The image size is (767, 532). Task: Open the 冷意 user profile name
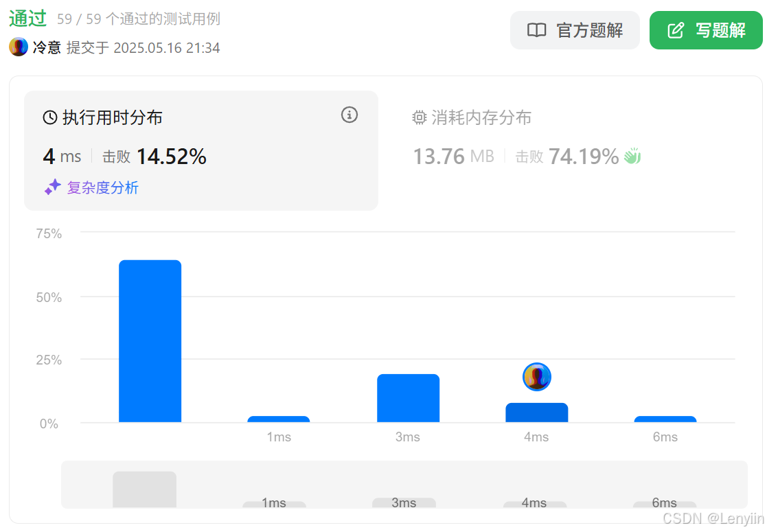coord(47,47)
